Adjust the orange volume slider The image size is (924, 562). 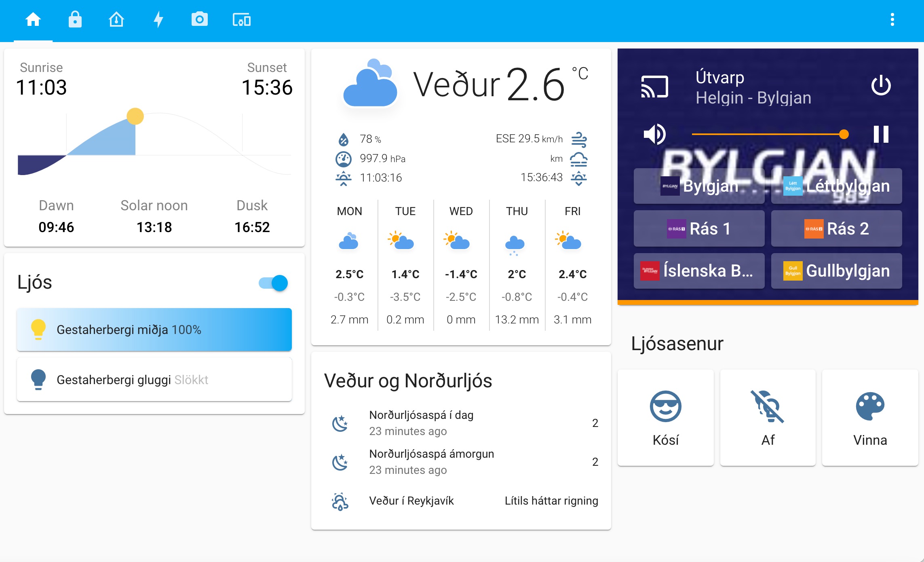point(768,134)
